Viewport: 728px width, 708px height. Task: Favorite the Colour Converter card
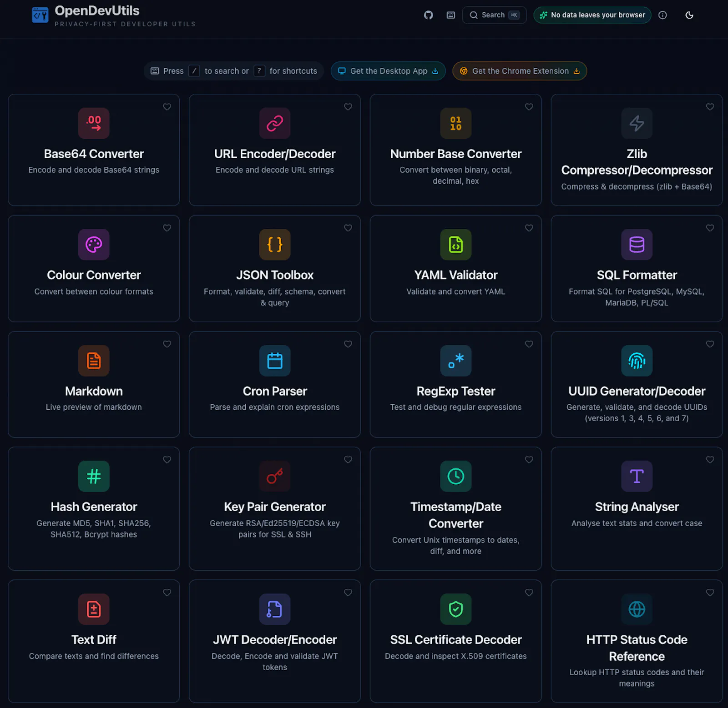click(167, 228)
